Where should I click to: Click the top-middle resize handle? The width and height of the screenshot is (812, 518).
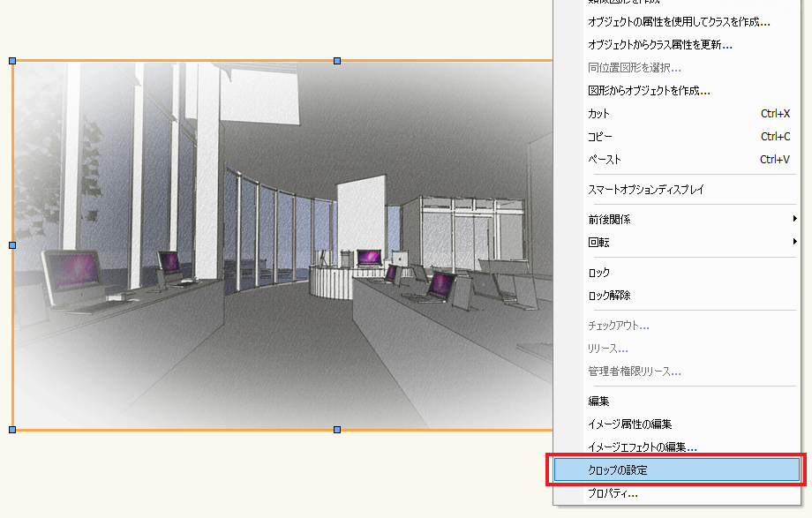coord(336,61)
